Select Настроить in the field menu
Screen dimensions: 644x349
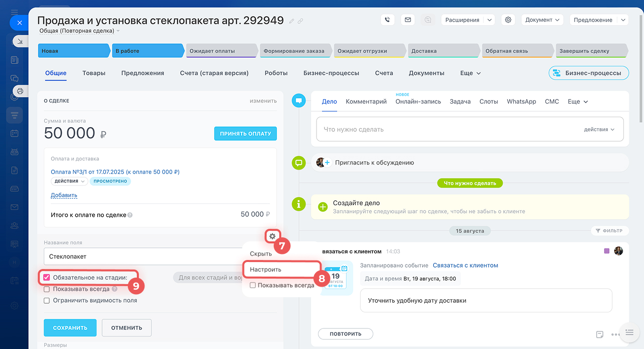pyautogui.click(x=266, y=270)
